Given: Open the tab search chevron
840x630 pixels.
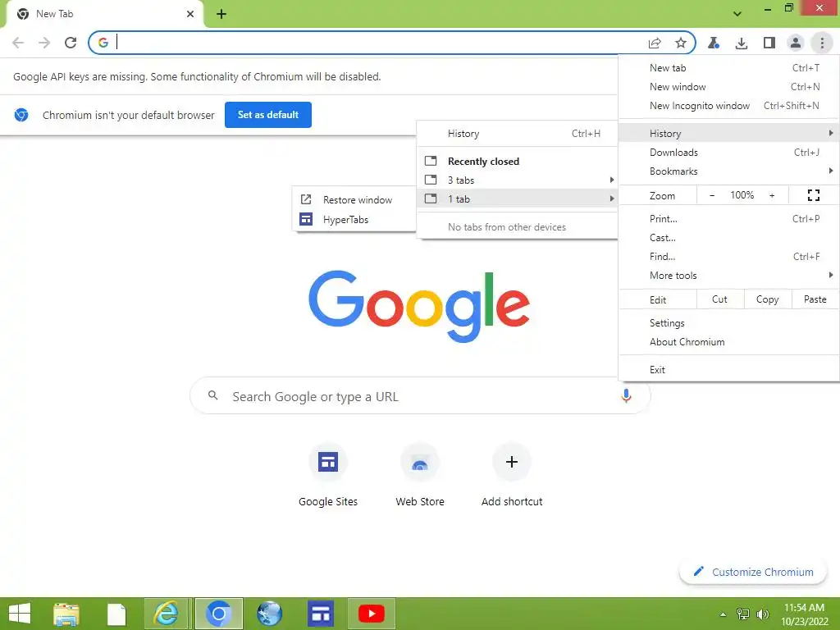Looking at the screenshot, I should point(737,13).
